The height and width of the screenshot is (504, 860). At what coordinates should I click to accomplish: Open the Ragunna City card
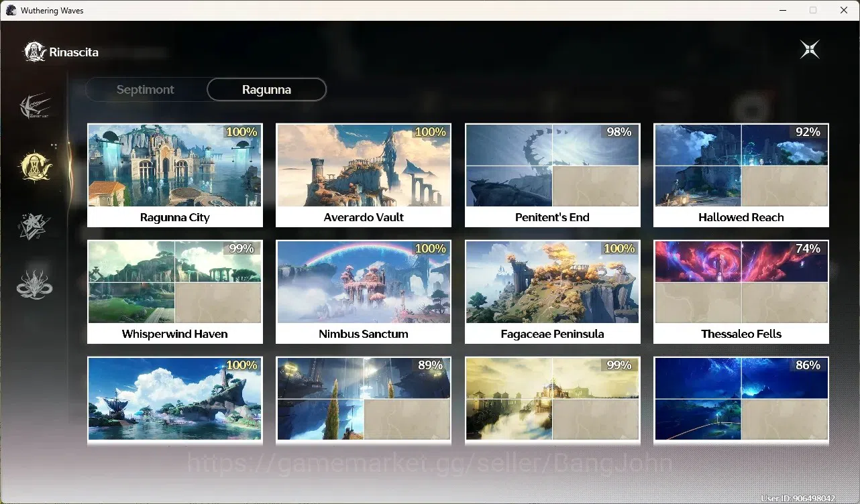point(175,175)
